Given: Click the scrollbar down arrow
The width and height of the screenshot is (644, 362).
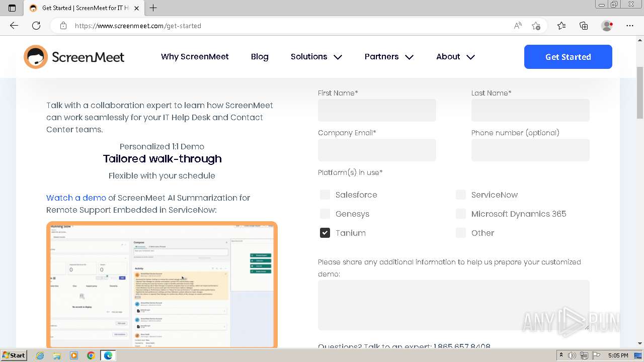Looking at the screenshot, I should click(640, 344).
